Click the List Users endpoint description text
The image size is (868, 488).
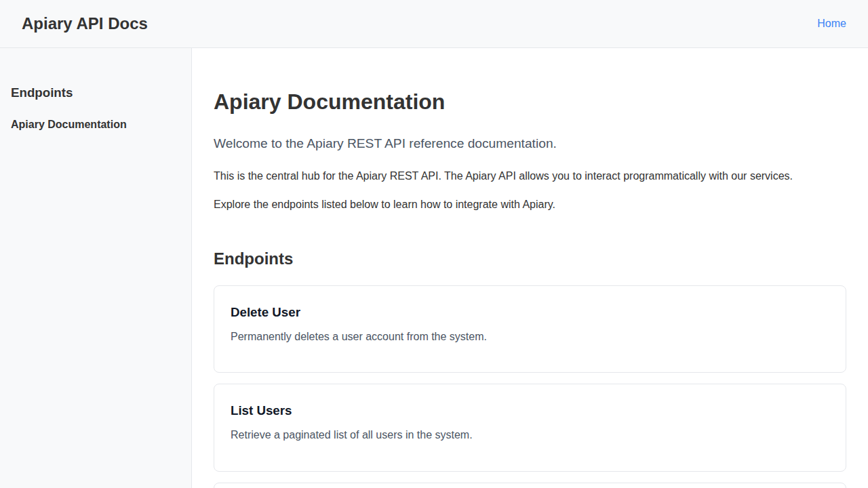(x=351, y=434)
